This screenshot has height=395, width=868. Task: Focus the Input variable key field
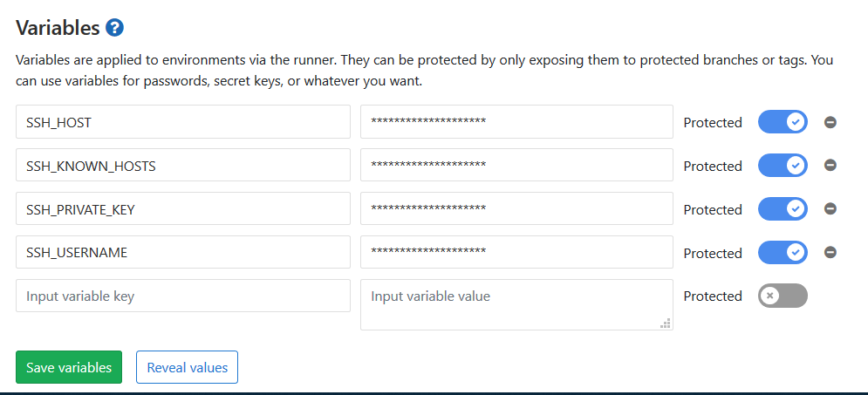point(183,296)
